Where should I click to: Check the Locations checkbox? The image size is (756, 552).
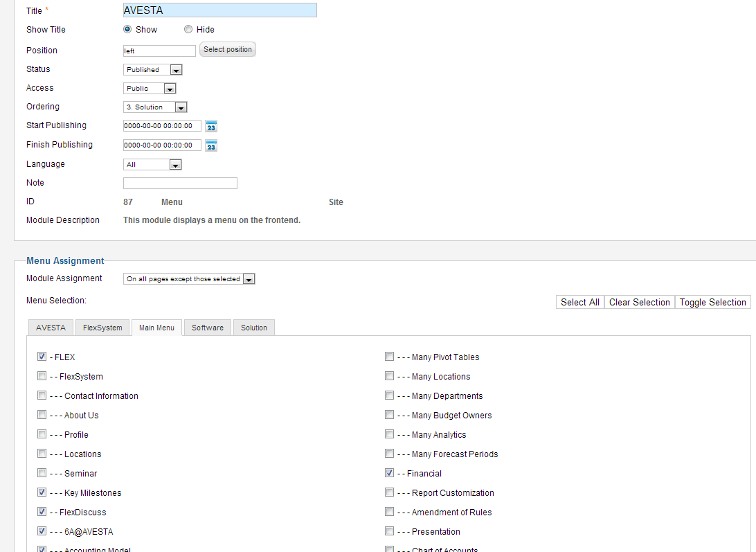[x=42, y=454]
